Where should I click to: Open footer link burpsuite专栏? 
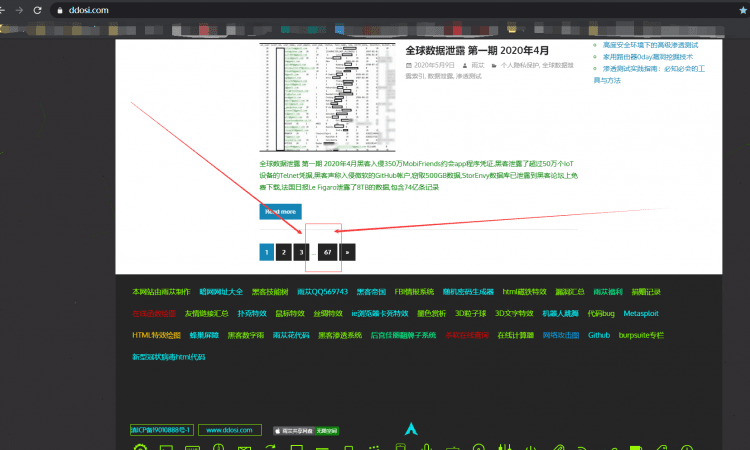click(x=641, y=335)
